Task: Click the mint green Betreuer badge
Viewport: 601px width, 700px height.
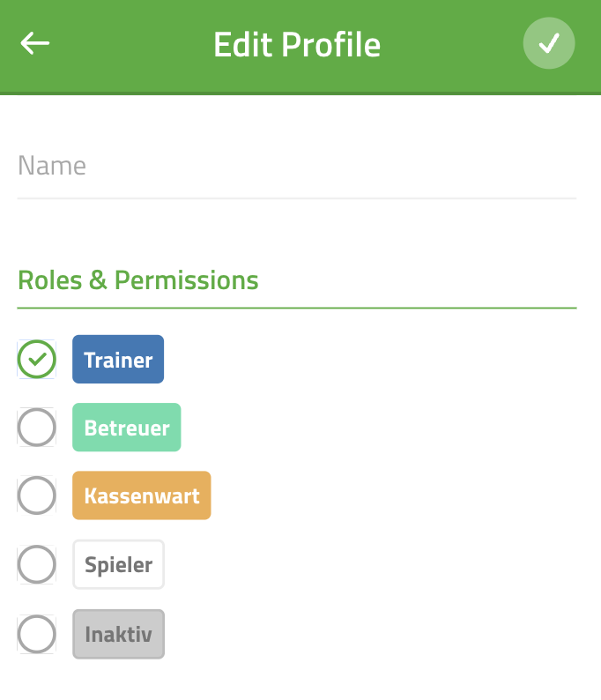Action: pos(127,428)
